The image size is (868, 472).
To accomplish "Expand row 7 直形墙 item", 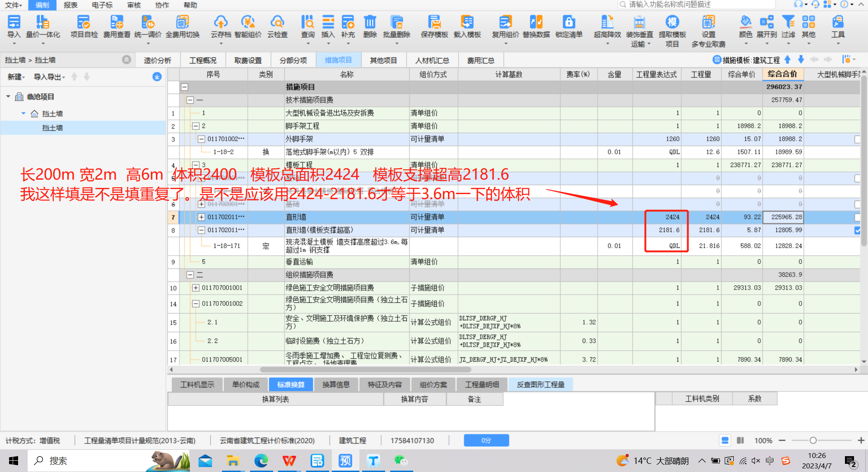I will click(x=202, y=217).
